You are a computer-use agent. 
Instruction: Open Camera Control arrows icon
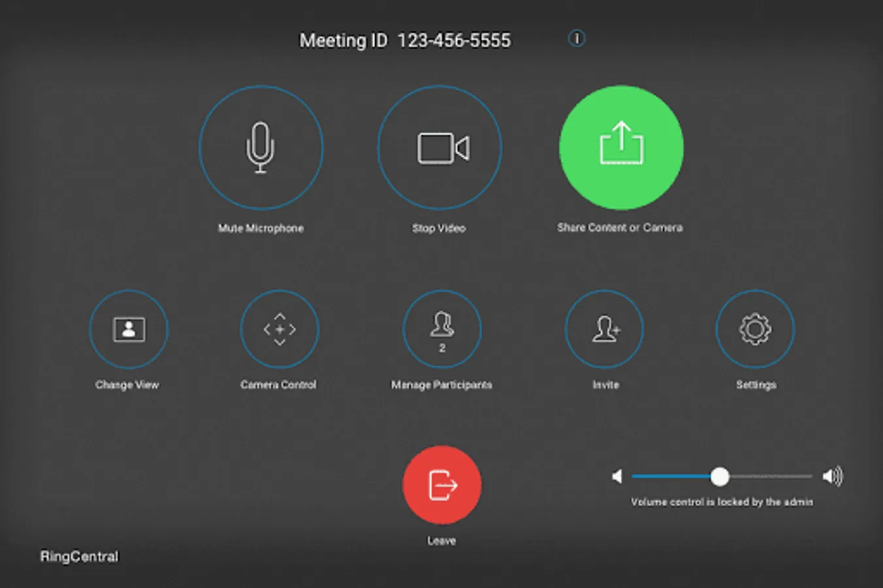tap(280, 329)
